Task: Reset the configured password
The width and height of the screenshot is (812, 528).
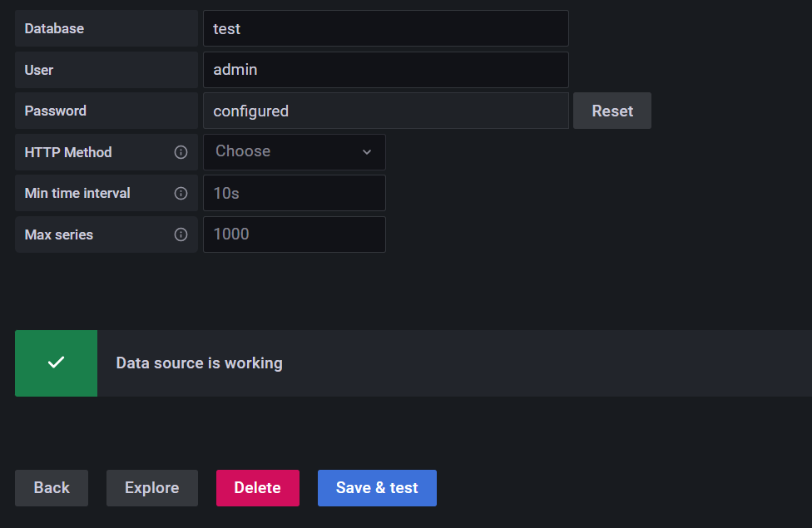Action: (612, 111)
